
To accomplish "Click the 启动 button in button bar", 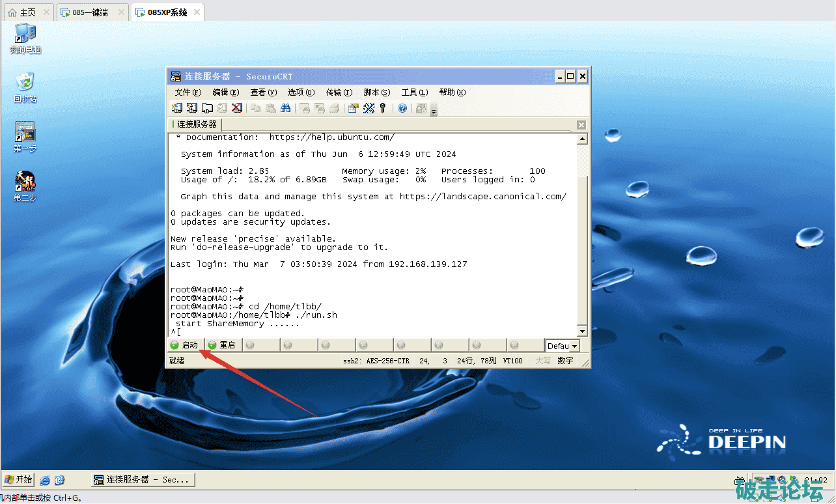I will click(x=185, y=345).
